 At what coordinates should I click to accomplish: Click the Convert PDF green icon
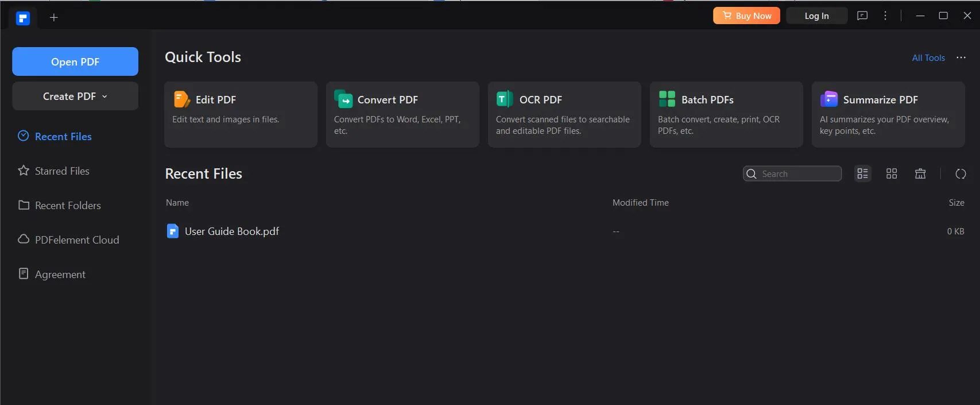coord(343,99)
